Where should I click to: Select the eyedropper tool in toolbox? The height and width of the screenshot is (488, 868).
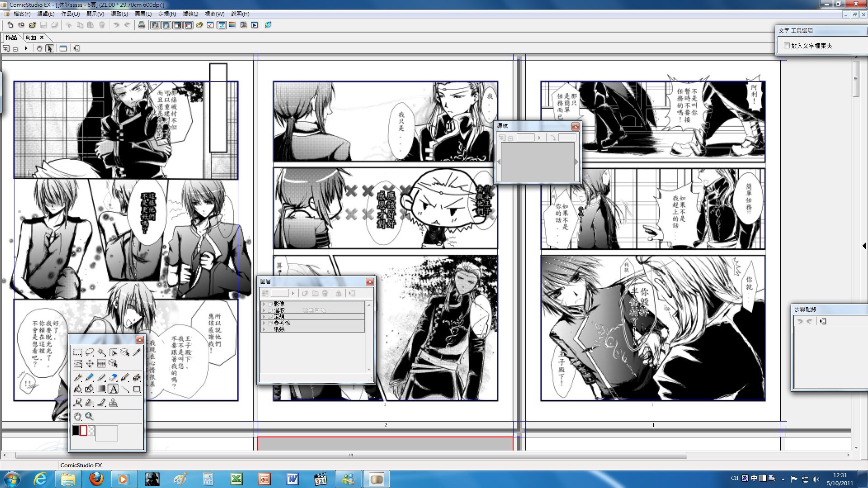coord(137,352)
